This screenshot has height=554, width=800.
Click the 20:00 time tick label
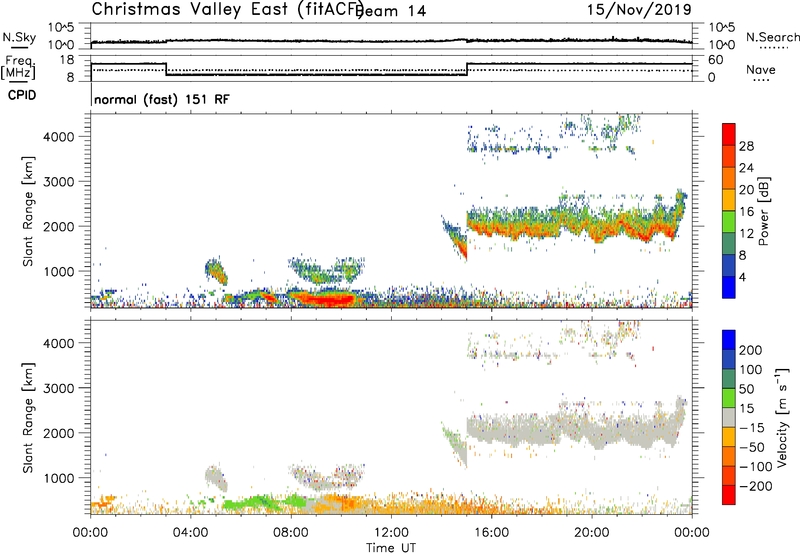pyautogui.click(x=592, y=533)
